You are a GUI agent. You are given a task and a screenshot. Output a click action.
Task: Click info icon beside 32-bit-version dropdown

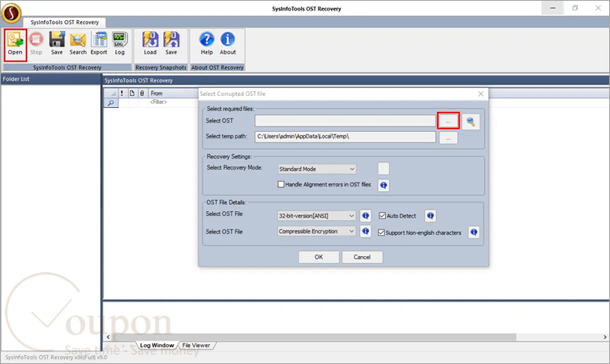pos(365,215)
